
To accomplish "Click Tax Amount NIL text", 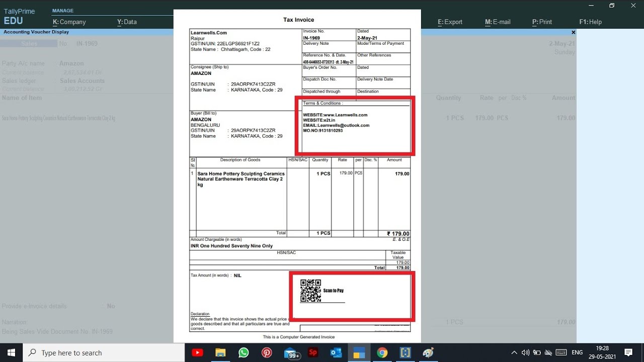I will coord(216,276).
